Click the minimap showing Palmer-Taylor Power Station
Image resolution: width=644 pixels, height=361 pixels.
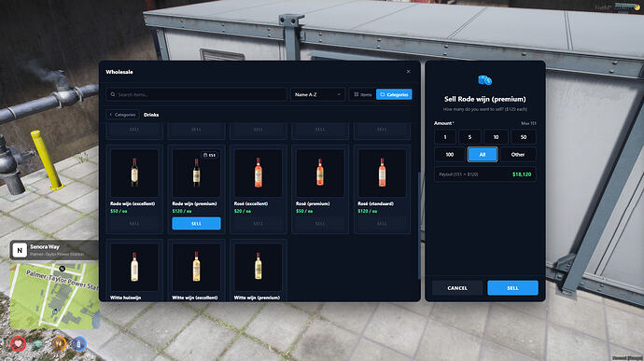[54, 296]
